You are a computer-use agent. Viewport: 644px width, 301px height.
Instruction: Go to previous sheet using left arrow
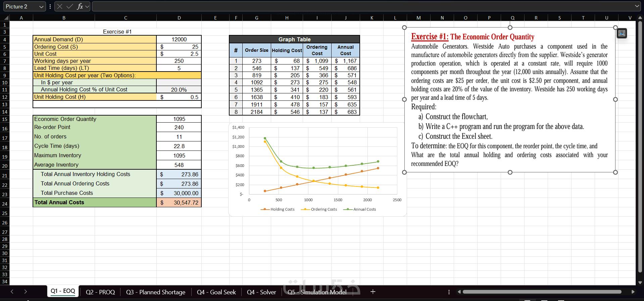pos(12,292)
